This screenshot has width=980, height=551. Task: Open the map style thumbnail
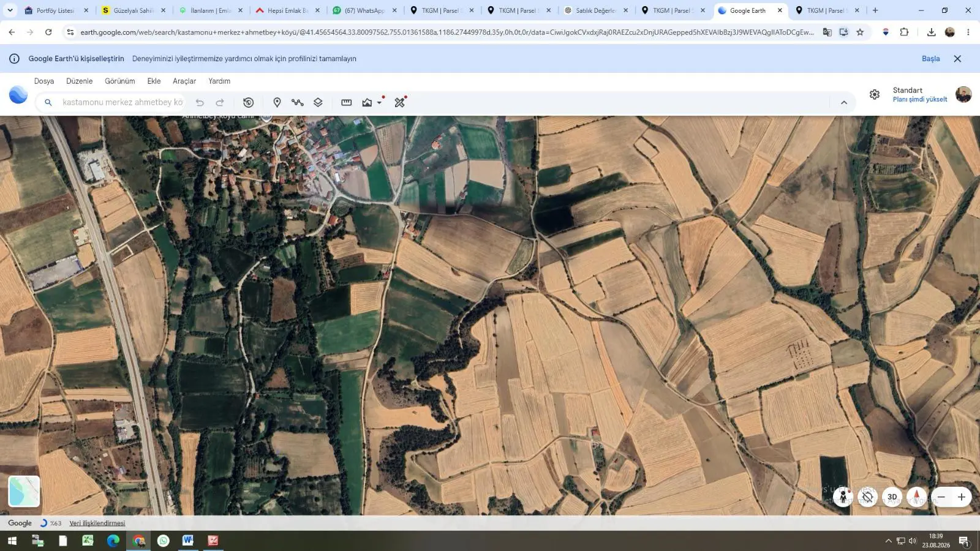coord(24,491)
